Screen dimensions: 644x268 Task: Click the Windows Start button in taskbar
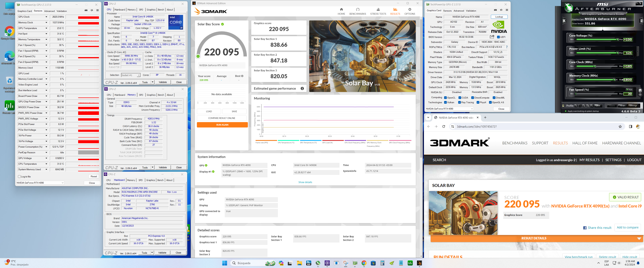pyautogui.click(x=225, y=263)
